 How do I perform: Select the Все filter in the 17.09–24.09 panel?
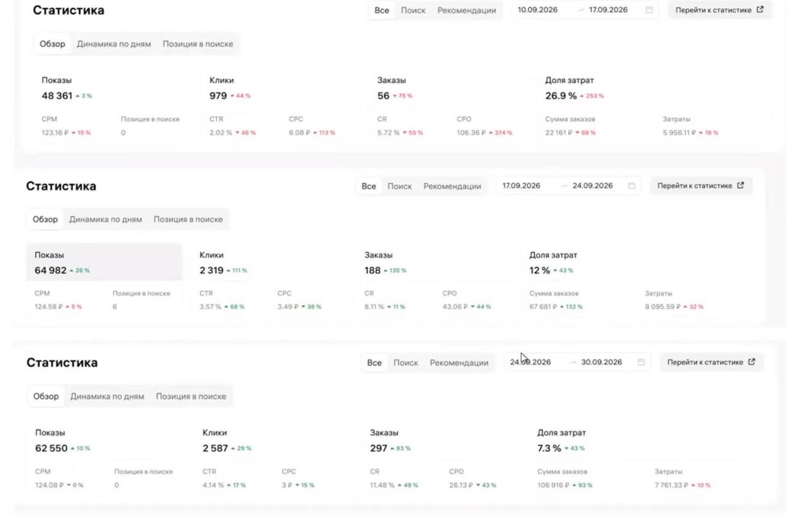[369, 186]
